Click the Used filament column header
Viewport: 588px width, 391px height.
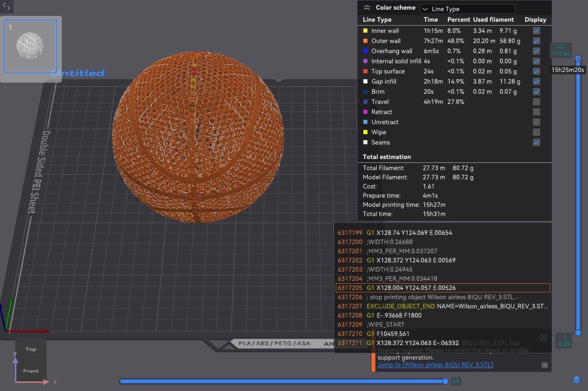493,20
